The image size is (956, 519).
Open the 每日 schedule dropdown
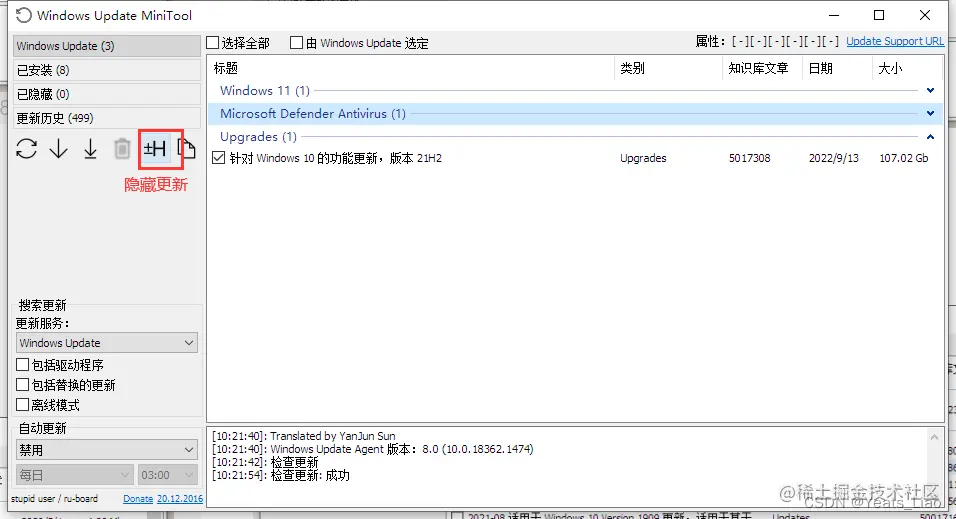point(74,474)
